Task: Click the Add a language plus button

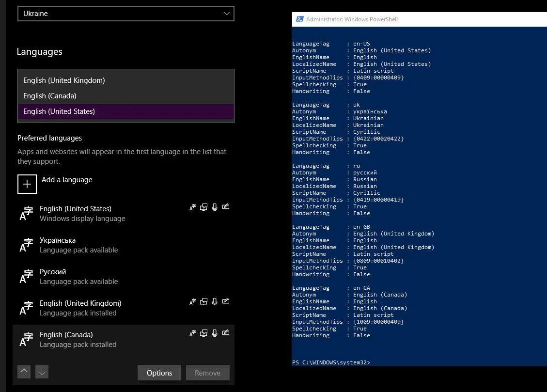Action: click(x=27, y=184)
